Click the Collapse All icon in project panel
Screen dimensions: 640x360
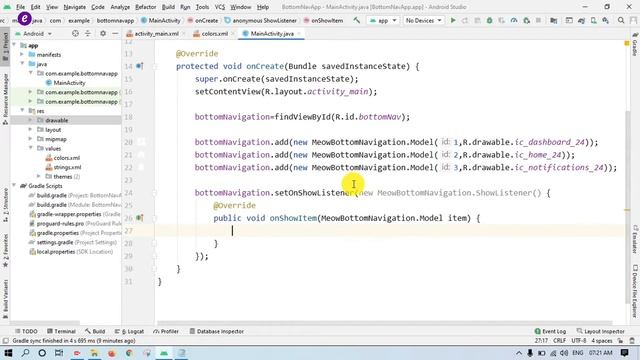(88, 33)
